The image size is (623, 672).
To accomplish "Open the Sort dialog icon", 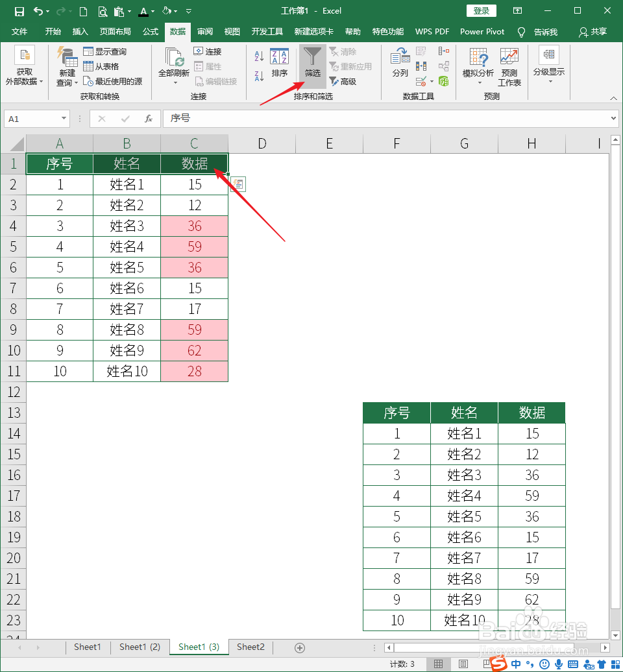I will click(279, 56).
